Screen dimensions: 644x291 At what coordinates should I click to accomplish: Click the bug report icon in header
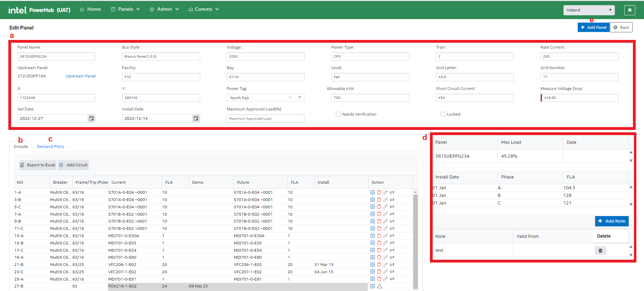pos(629,10)
